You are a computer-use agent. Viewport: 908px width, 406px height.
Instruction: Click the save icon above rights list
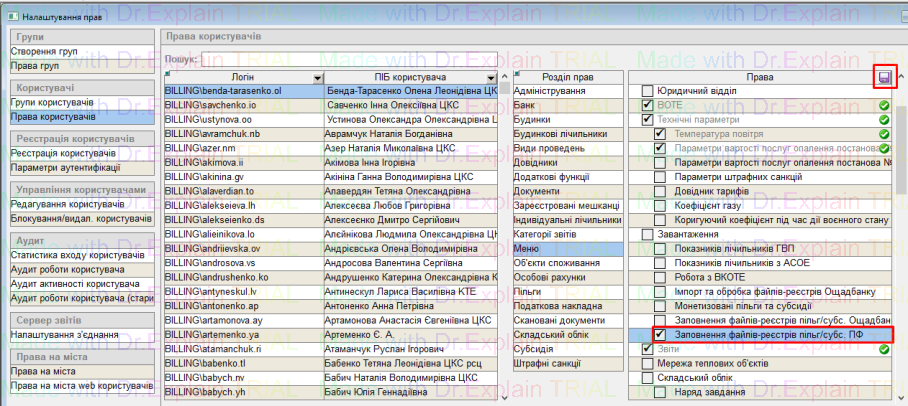click(883, 77)
